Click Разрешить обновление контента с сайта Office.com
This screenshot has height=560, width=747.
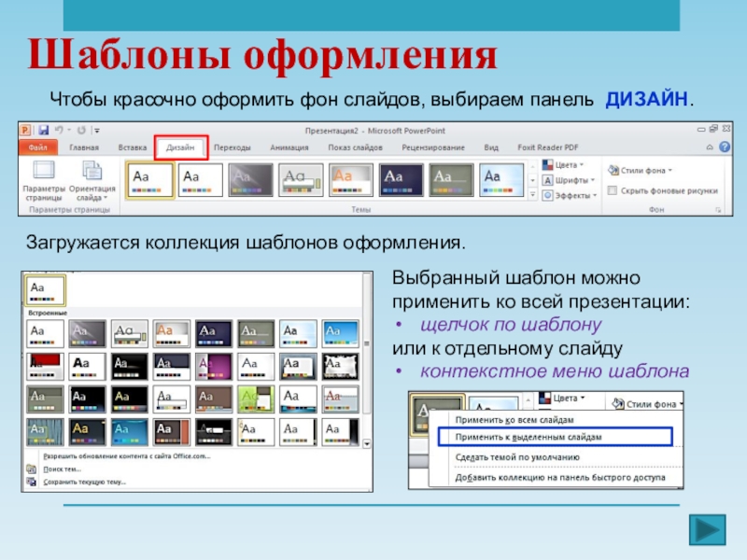click(127, 456)
